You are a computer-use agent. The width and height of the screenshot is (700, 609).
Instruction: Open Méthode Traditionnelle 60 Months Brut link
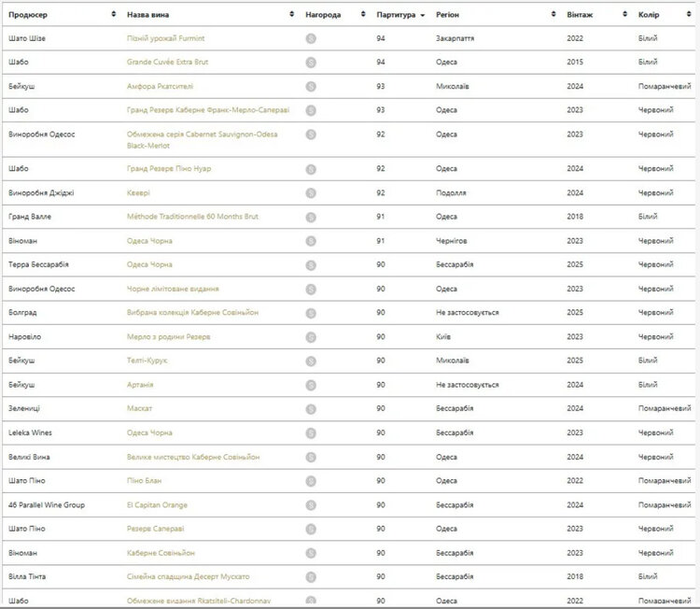pos(192,217)
